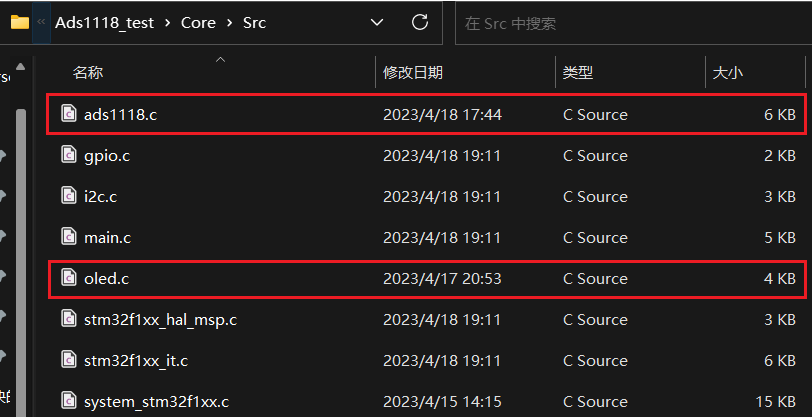Click the stm32f1xx_it.c file icon

click(69, 360)
